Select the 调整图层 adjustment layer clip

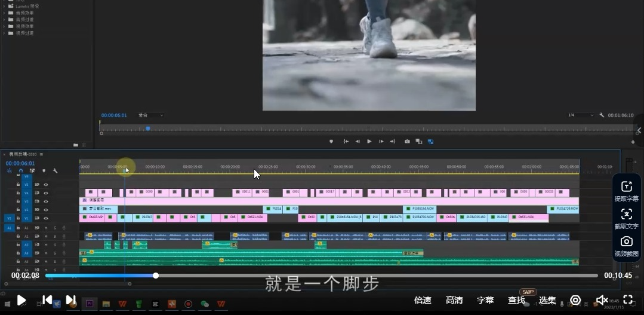[329, 201]
